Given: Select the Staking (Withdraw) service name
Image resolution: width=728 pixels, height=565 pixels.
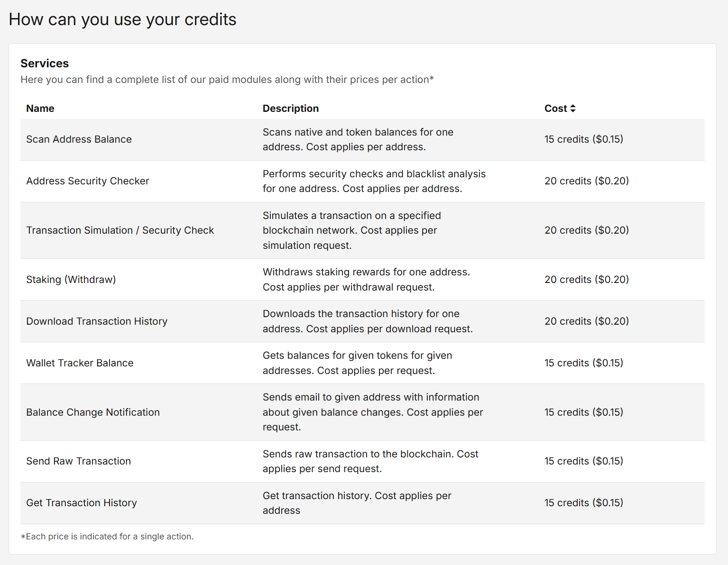Looking at the screenshot, I should (71, 280).
